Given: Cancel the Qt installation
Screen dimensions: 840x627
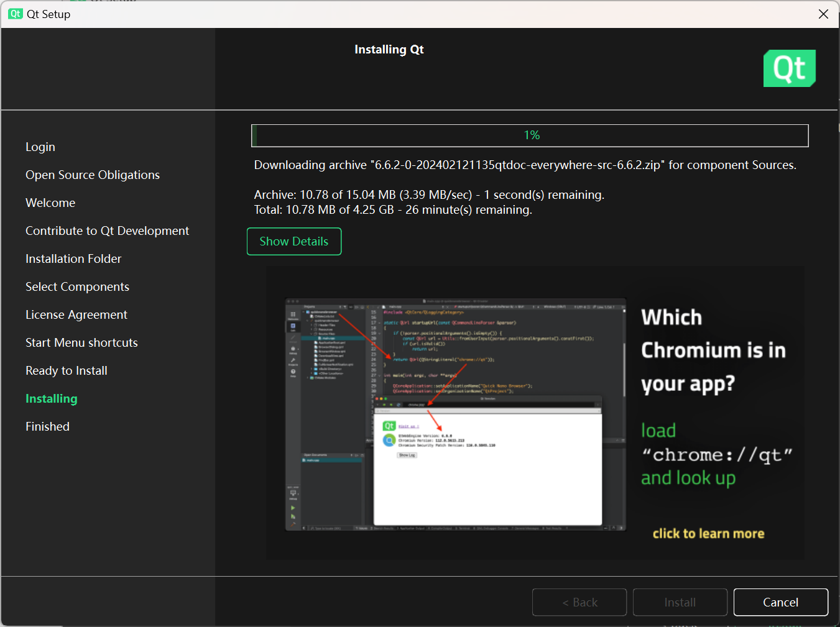Looking at the screenshot, I should (x=780, y=602).
